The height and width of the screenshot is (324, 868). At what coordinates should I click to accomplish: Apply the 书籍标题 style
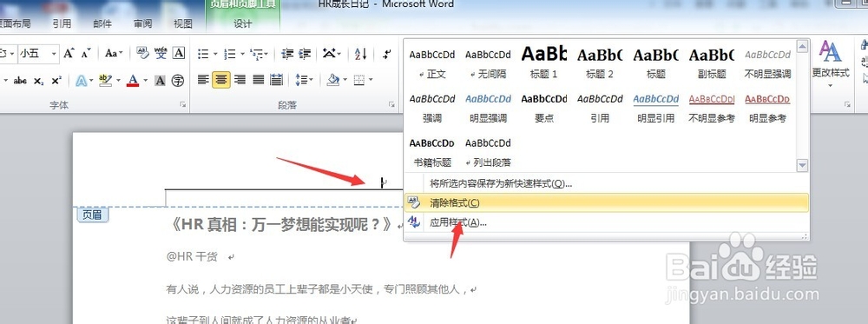point(432,152)
